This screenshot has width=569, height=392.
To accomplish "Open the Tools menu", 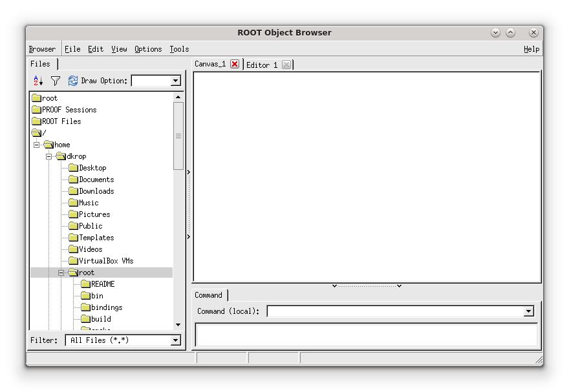I will click(x=179, y=49).
